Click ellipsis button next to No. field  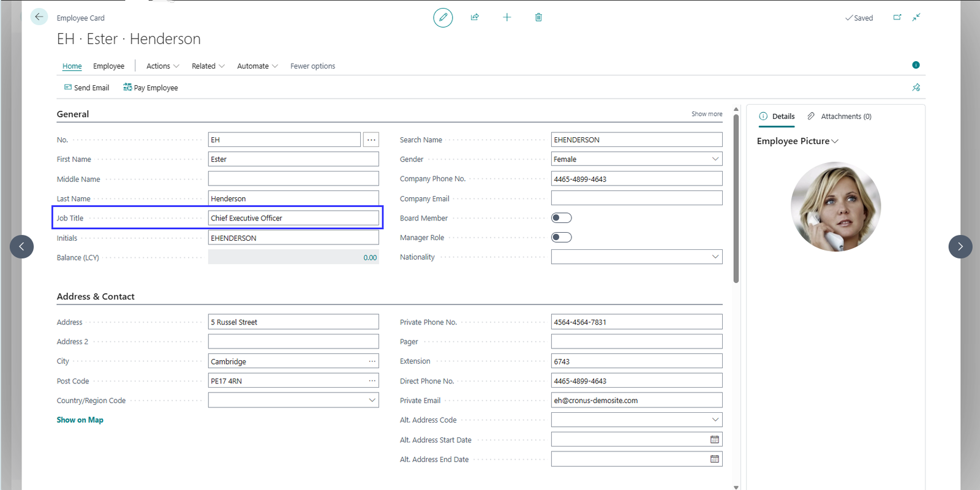pyautogui.click(x=371, y=140)
